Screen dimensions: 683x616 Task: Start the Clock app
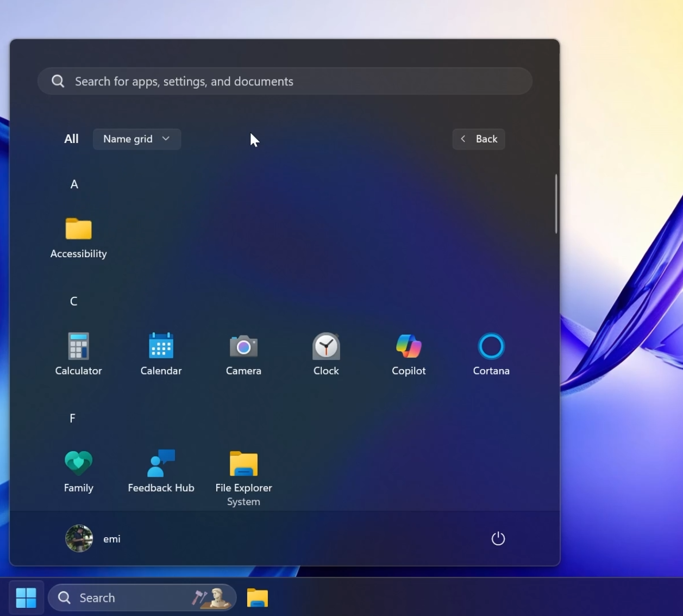tap(326, 353)
